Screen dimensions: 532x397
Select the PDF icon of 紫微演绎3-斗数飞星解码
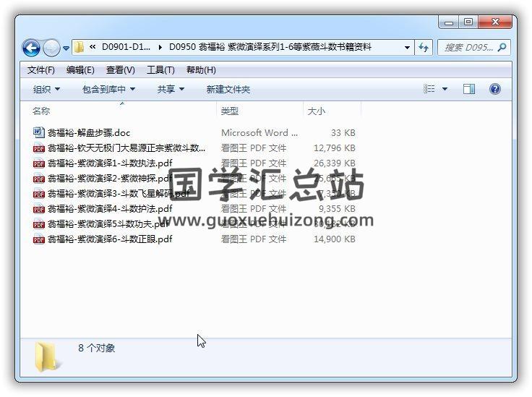(x=39, y=194)
